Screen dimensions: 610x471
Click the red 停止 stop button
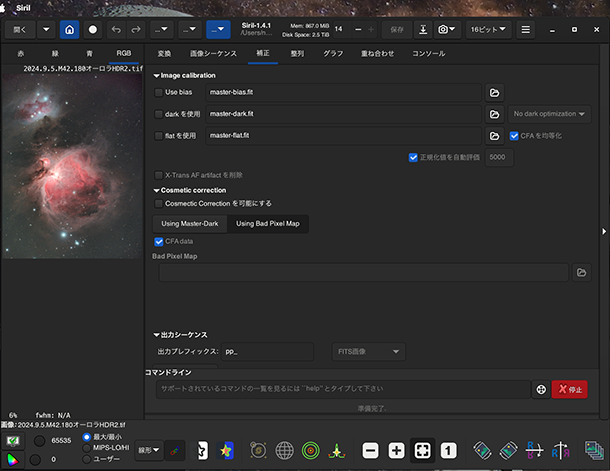569,389
